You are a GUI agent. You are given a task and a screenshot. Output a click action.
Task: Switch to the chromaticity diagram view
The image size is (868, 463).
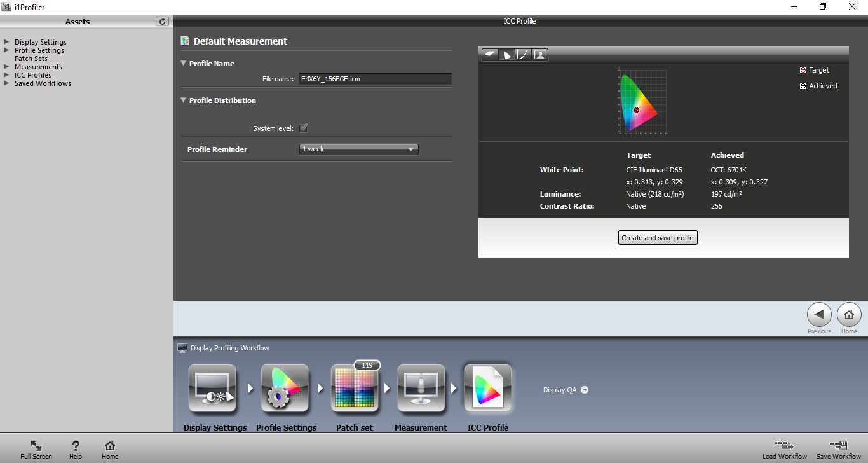pos(507,55)
